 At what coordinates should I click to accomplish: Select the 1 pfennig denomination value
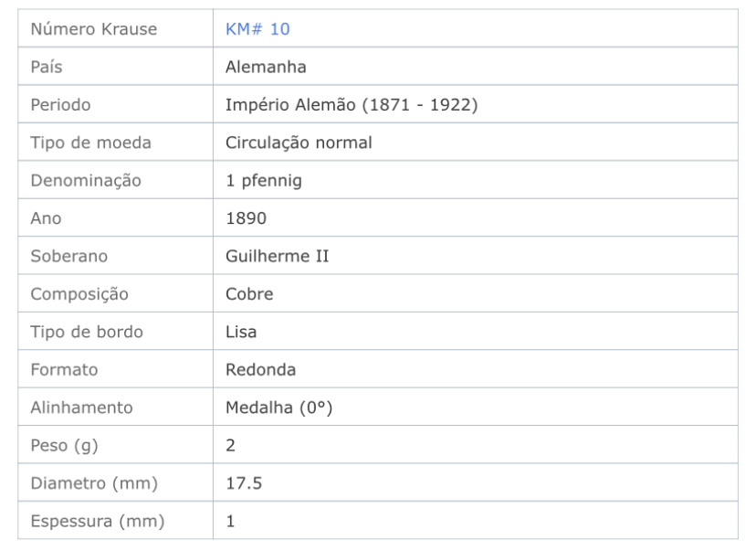(x=263, y=180)
